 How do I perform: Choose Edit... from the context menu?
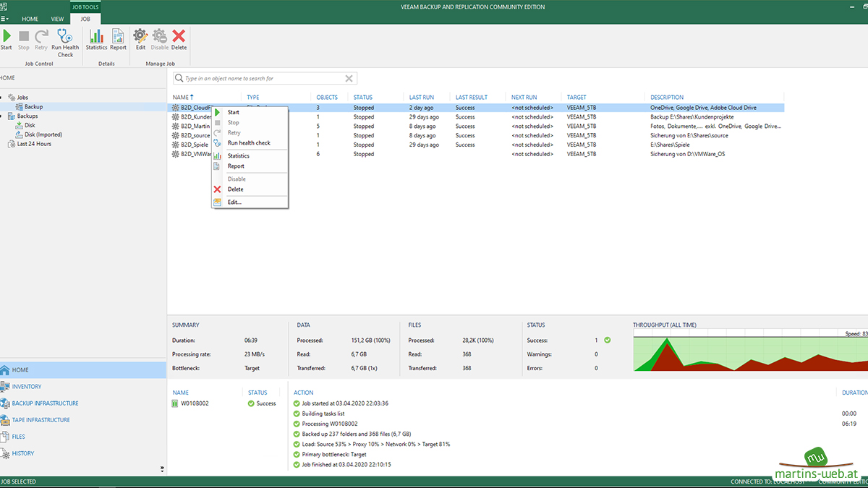pyautogui.click(x=250, y=202)
